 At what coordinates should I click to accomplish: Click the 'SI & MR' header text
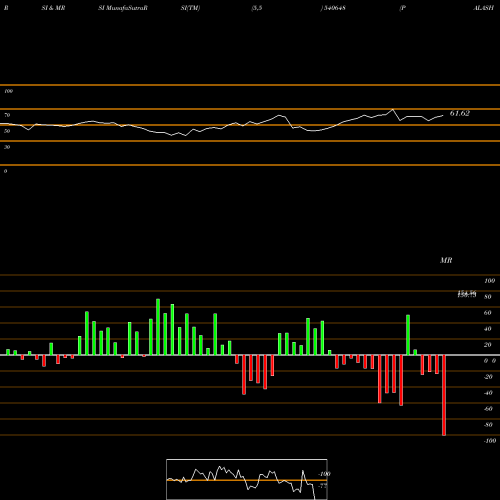pyautogui.click(x=53, y=8)
